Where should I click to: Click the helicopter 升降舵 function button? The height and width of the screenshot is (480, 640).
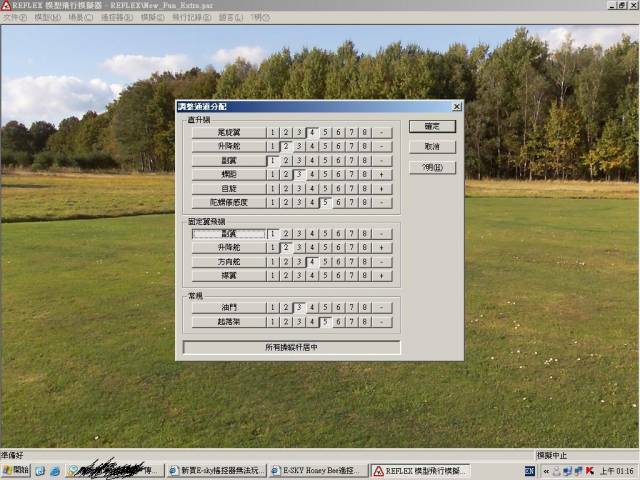tap(229, 146)
